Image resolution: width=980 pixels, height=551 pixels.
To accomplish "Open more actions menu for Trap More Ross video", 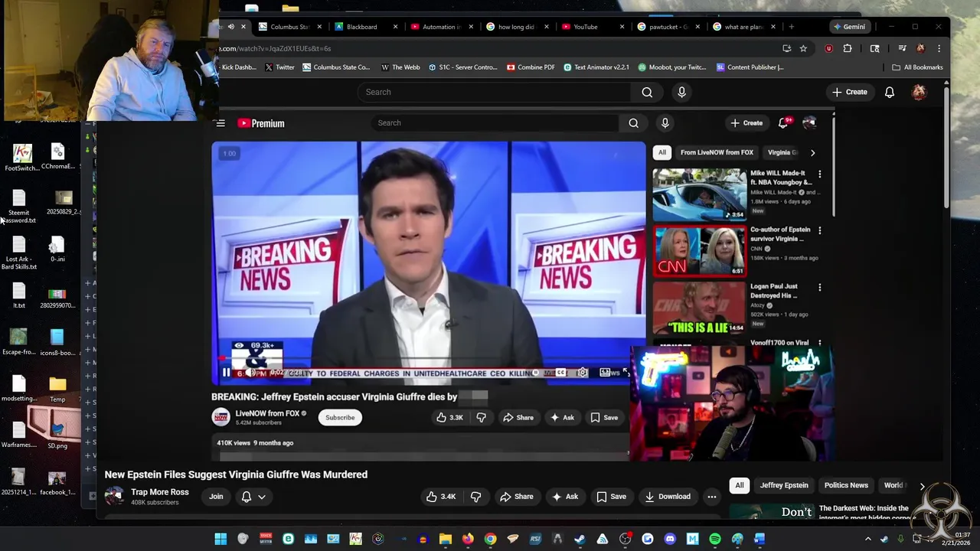I will [712, 497].
